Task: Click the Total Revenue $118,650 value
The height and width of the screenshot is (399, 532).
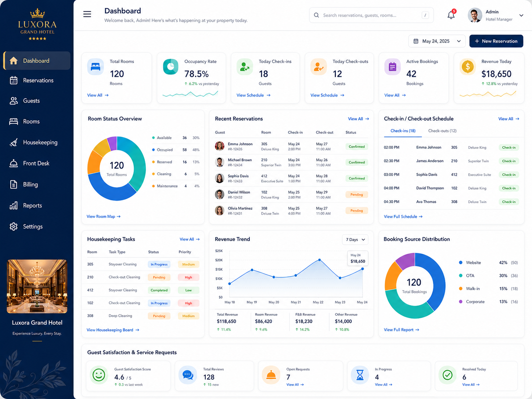Action: click(226, 321)
